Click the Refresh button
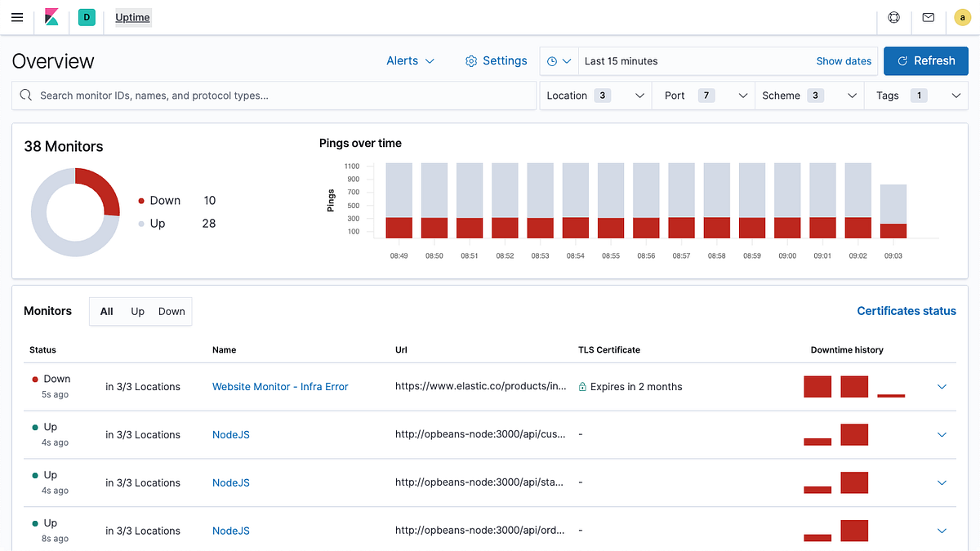980x551 pixels. coord(925,60)
